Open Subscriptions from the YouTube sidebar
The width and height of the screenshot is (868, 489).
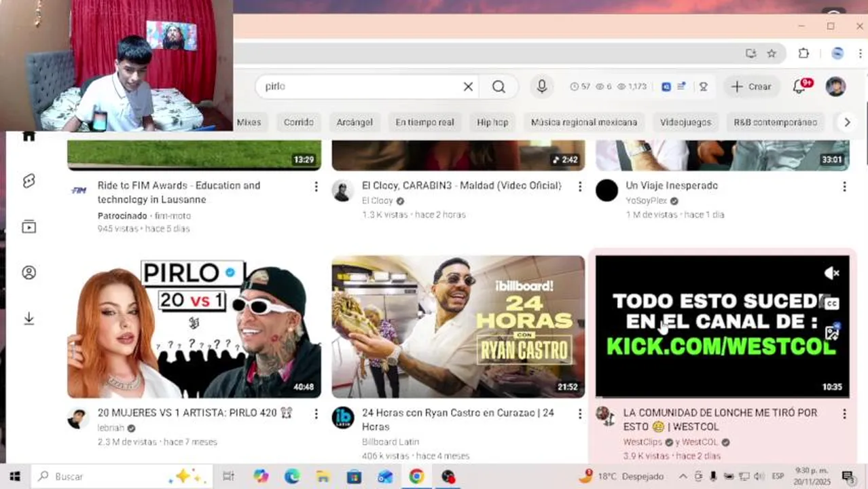click(x=29, y=227)
